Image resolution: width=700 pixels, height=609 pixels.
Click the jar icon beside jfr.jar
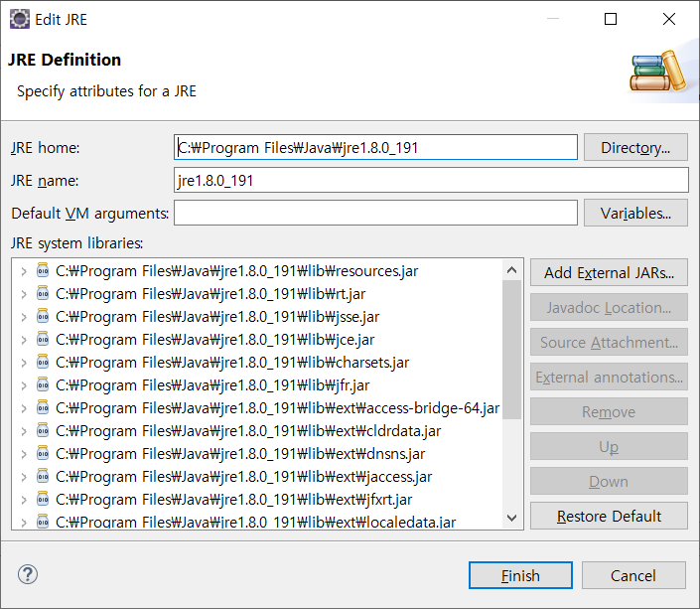(43, 384)
